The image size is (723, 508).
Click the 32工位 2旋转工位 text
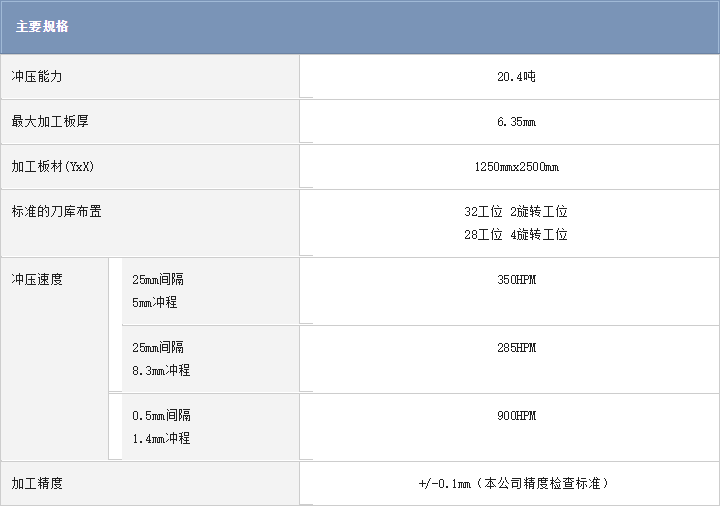(516, 212)
